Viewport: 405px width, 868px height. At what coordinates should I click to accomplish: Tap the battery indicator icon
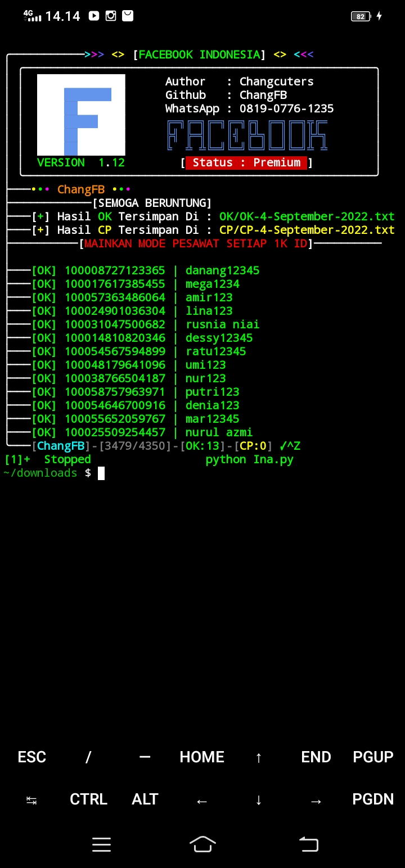coord(361,16)
